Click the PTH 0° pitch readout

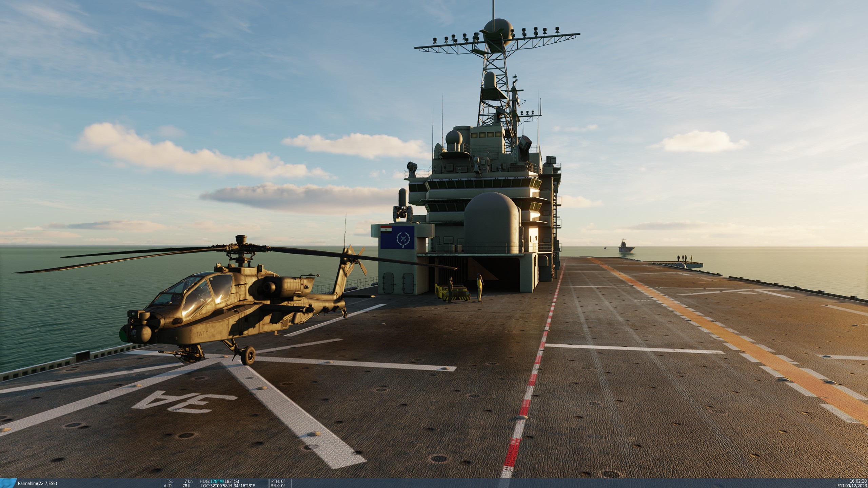click(x=278, y=481)
